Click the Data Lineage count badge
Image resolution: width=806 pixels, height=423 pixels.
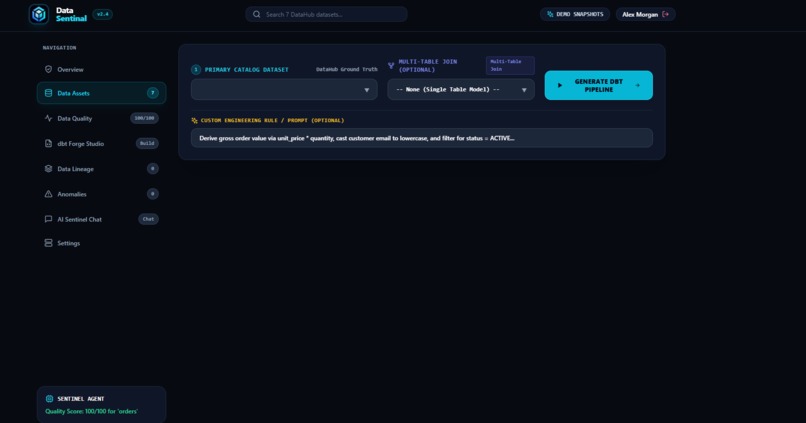tap(152, 169)
